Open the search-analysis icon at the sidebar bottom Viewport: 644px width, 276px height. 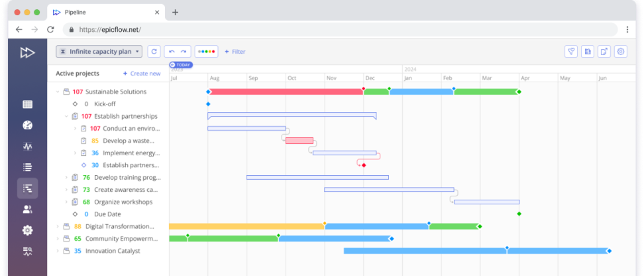(x=28, y=251)
